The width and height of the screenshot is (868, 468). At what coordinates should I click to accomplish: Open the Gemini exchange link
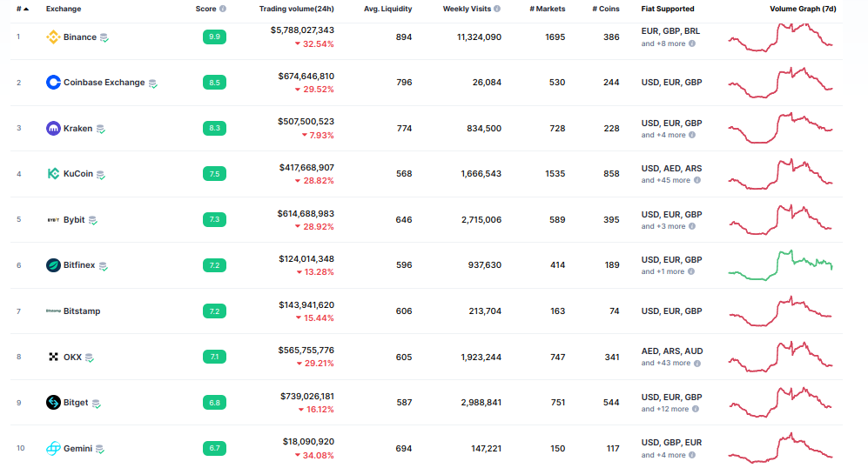pyautogui.click(x=78, y=448)
